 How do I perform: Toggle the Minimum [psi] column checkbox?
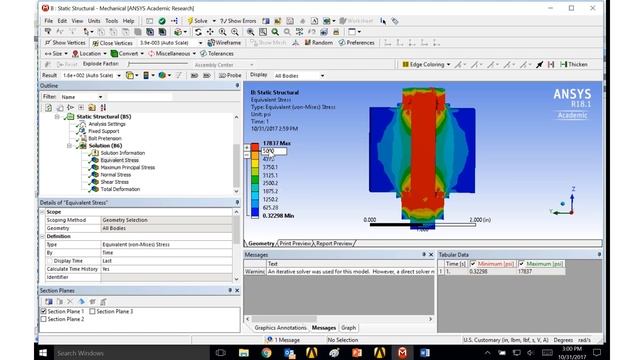click(473, 264)
